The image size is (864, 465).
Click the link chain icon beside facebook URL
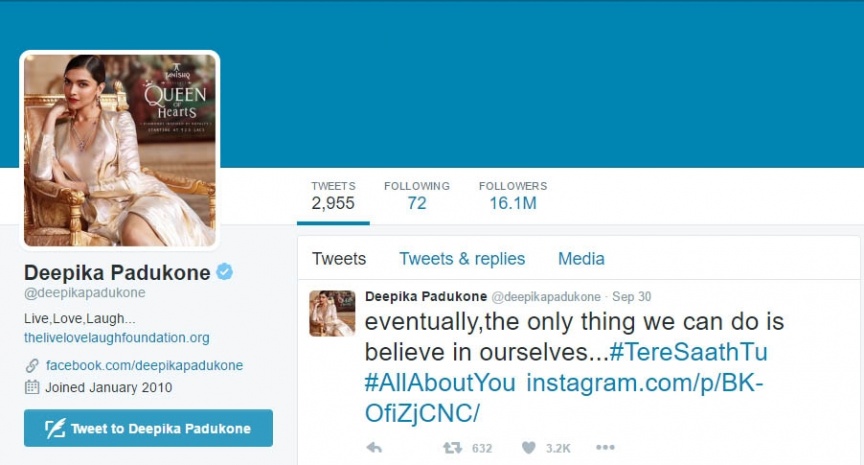pyautogui.click(x=32, y=365)
